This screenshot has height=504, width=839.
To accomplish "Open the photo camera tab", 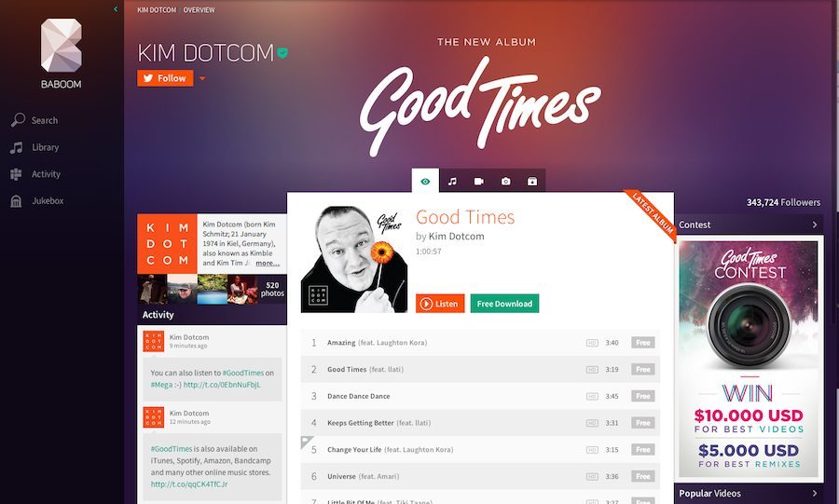I will pos(505,181).
